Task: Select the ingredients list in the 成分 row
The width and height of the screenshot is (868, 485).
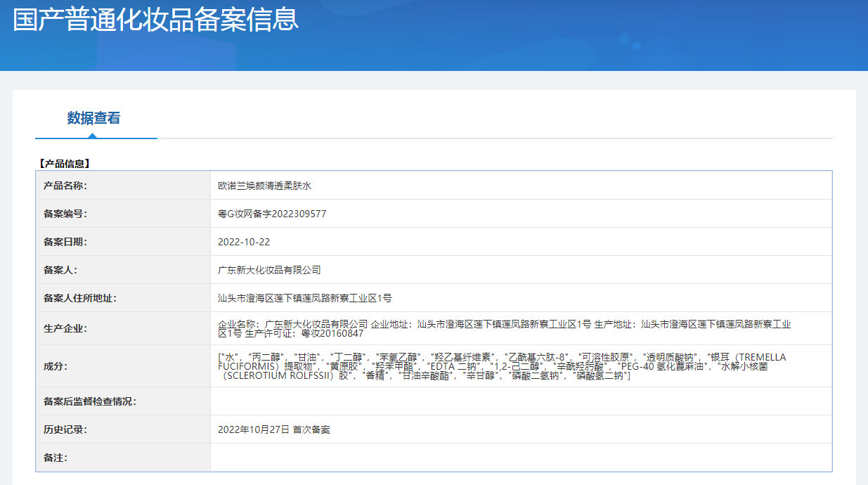Action: 503,366
